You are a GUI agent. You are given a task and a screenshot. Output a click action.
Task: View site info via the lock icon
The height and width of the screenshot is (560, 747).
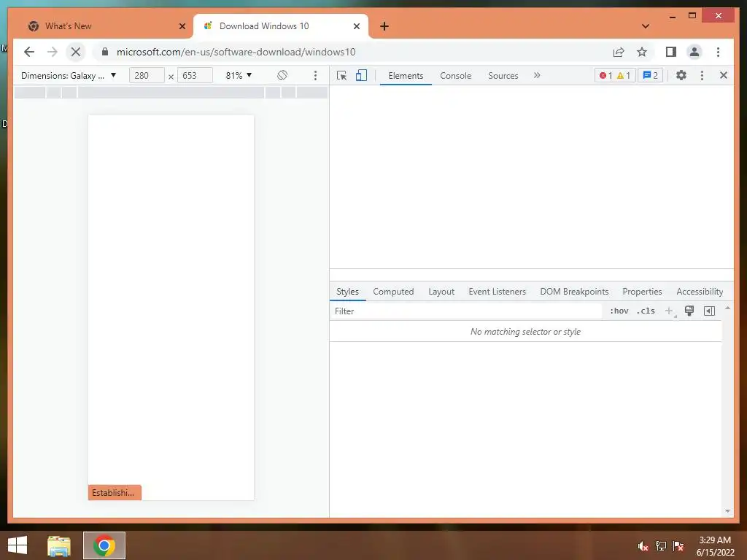tap(105, 52)
